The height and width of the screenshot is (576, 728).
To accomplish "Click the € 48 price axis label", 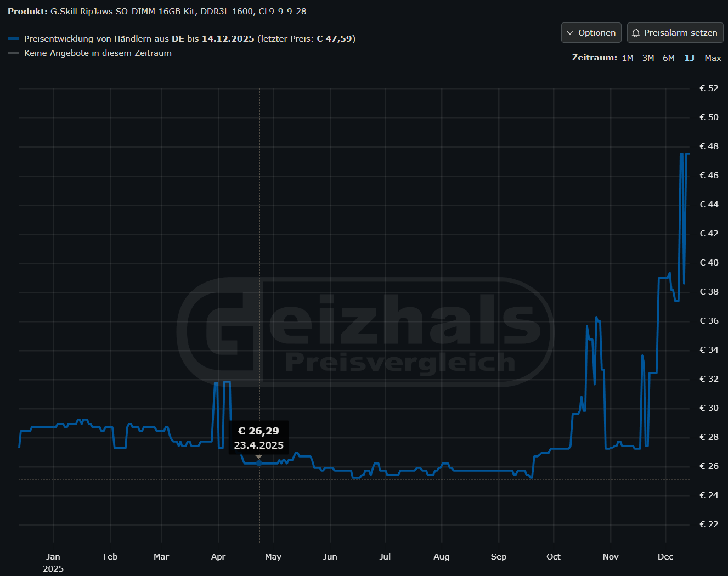I will pyautogui.click(x=709, y=146).
